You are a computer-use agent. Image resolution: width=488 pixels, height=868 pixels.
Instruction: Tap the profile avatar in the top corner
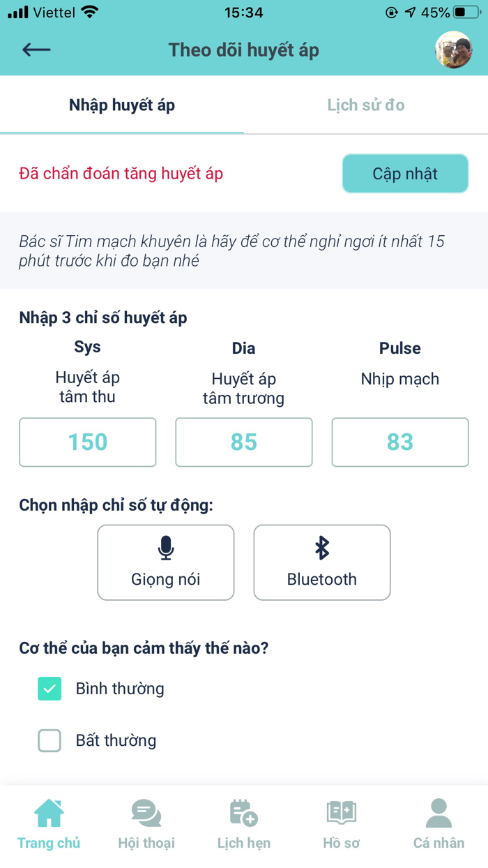[454, 50]
